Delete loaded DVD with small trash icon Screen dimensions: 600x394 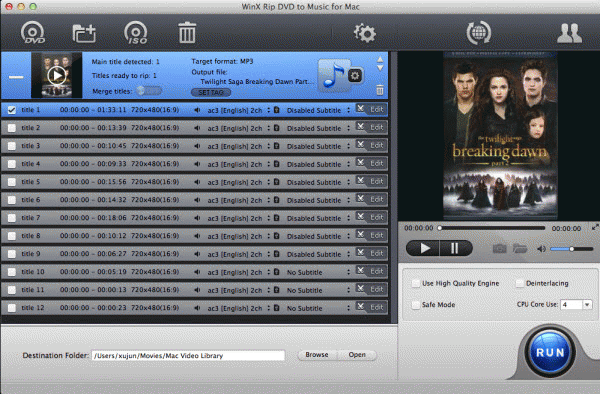[x=380, y=90]
